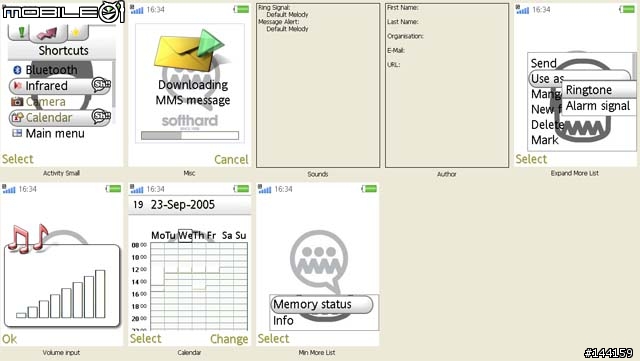Image resolution: width=640 pixels, height=361 pixels.
Task: Click the Shortcuts heading
Action: [x=63, y=51]
